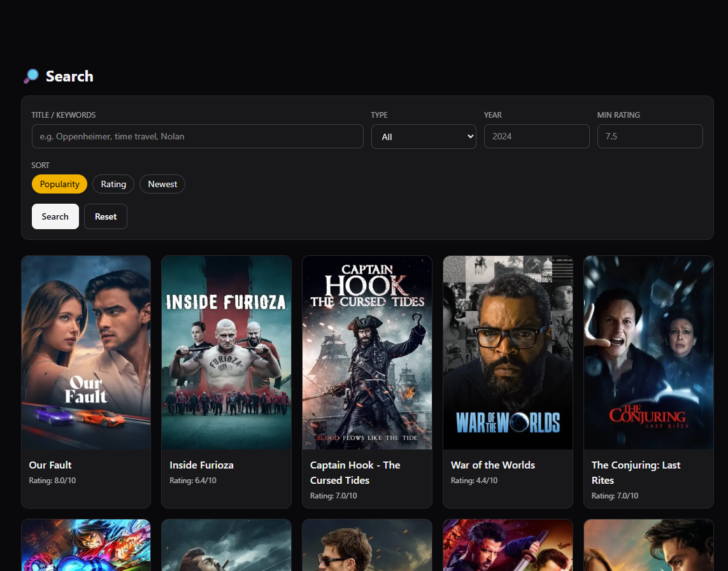Click the Our Fault title text
Image resolution: width=728 pixels, height=571 pixels.
click(50, 465)
